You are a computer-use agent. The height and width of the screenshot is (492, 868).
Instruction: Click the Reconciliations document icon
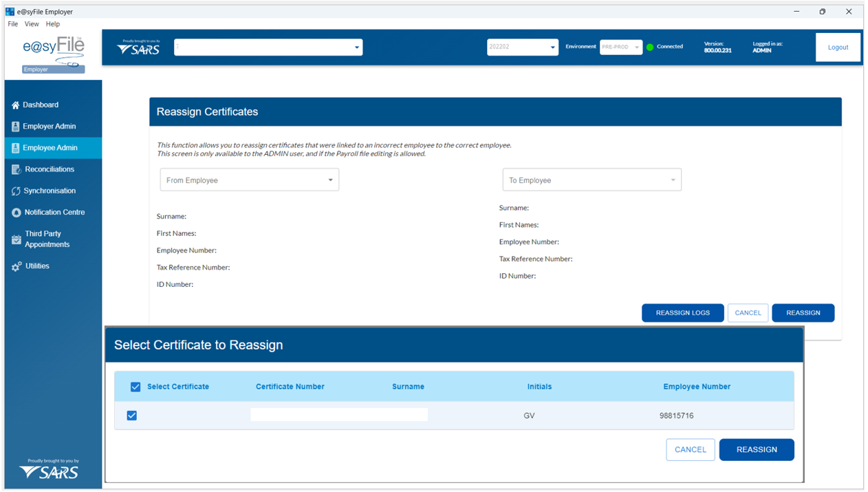[x=17, y=169]
